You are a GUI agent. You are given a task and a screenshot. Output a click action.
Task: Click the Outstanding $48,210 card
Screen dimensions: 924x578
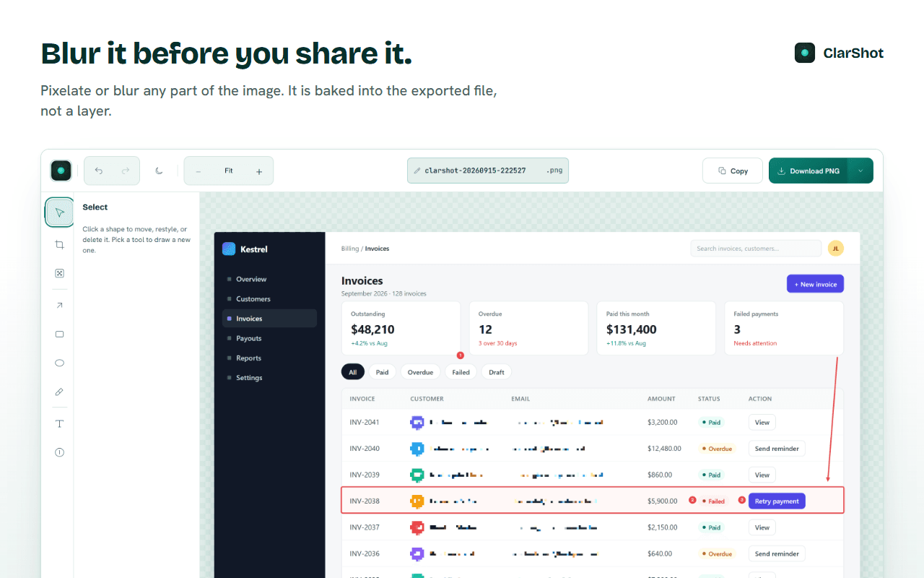pos(401,328)
